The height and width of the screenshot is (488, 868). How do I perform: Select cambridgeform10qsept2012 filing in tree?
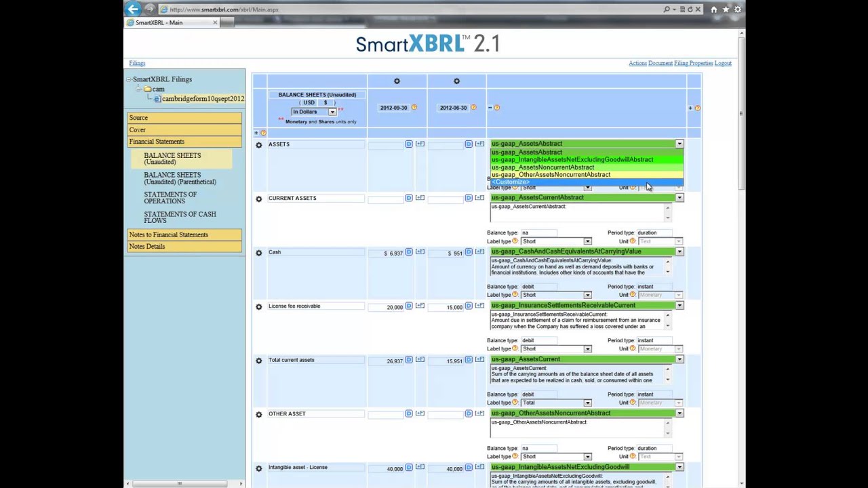(203, 99)
